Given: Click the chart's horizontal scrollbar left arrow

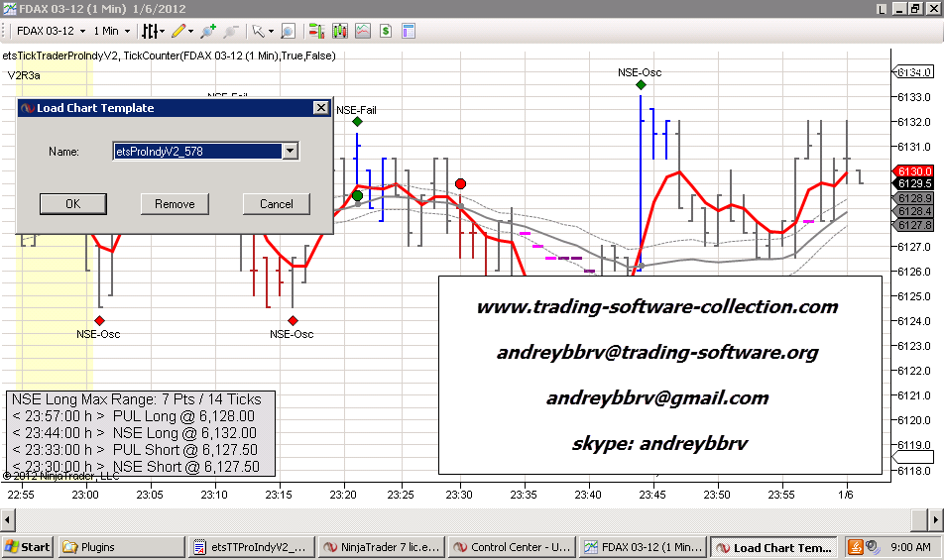Looking at the screenshot, I should click(x=9, y=518).
